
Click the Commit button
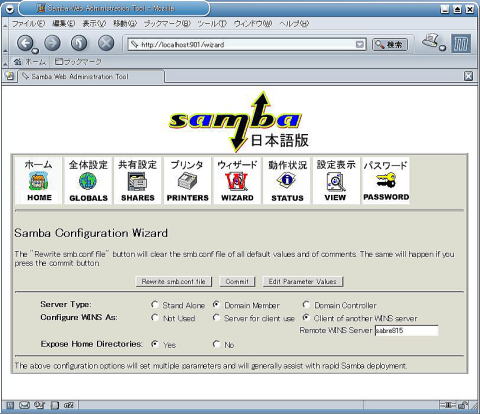coord(237,282)
